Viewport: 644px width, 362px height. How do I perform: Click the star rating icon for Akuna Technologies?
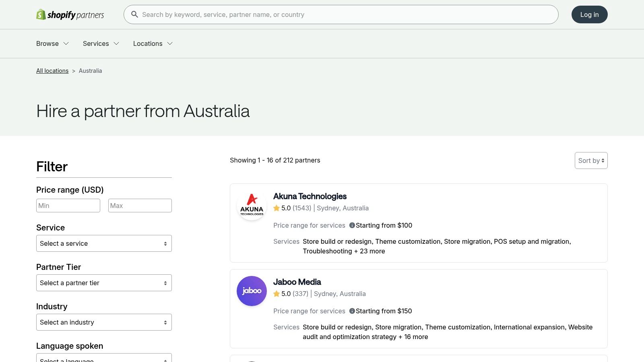click(x=277, y=208)
